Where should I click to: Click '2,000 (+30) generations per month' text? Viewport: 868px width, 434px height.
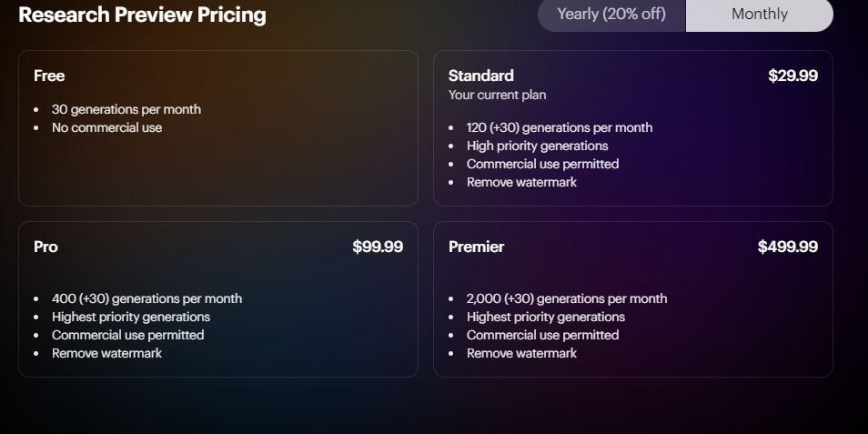(x=566, y=299)
